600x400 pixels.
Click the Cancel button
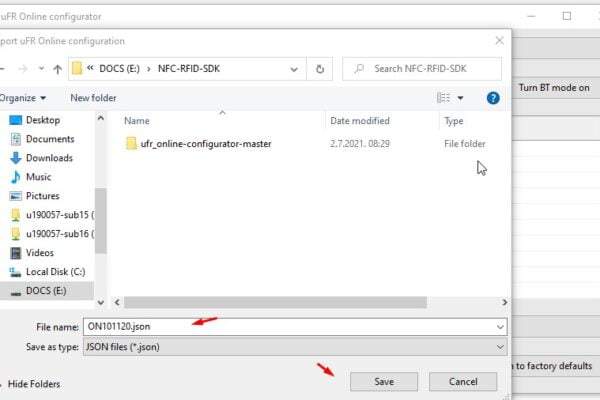pyautogui.click(x=463, y=382)
